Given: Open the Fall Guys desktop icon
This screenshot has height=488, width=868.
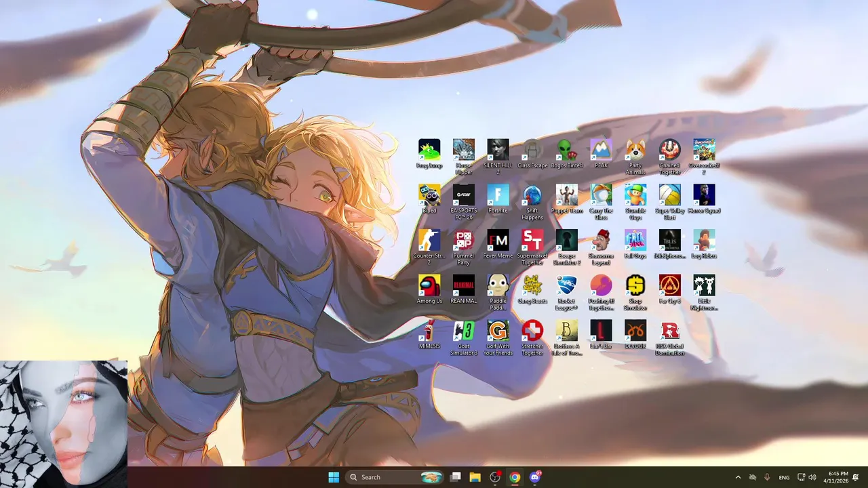Looking at the screenshot, I should pyautogui.click(x=635, y=245).
